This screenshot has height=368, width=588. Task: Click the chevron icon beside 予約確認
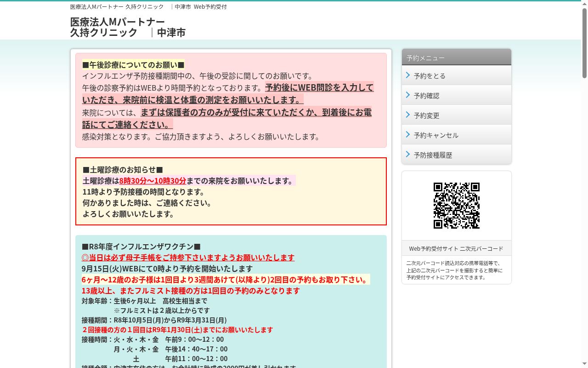(x=407, y=95)
